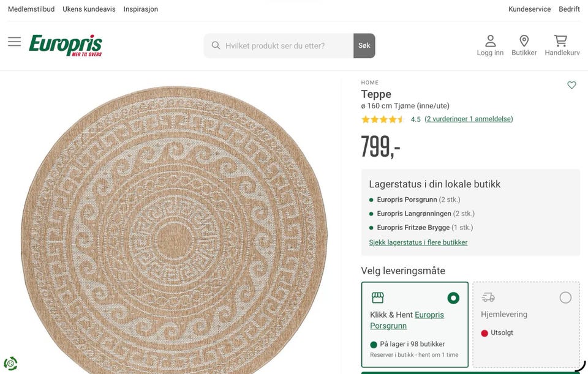Open Ukens kundeavis
The image size is (588, 374).
89,9
